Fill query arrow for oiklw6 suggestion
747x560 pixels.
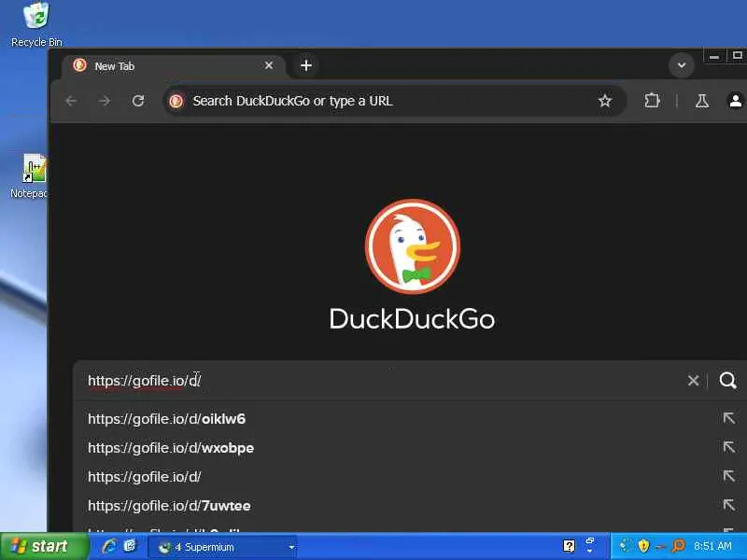[x=728, y=418]
